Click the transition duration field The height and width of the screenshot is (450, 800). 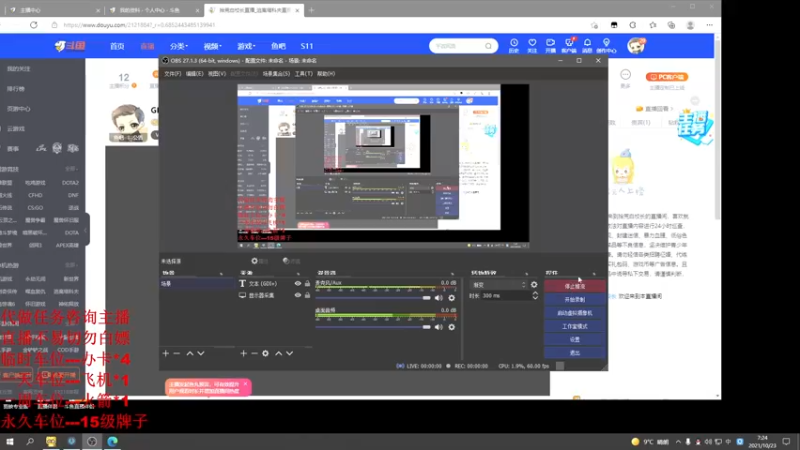click(x=505, y=296)
